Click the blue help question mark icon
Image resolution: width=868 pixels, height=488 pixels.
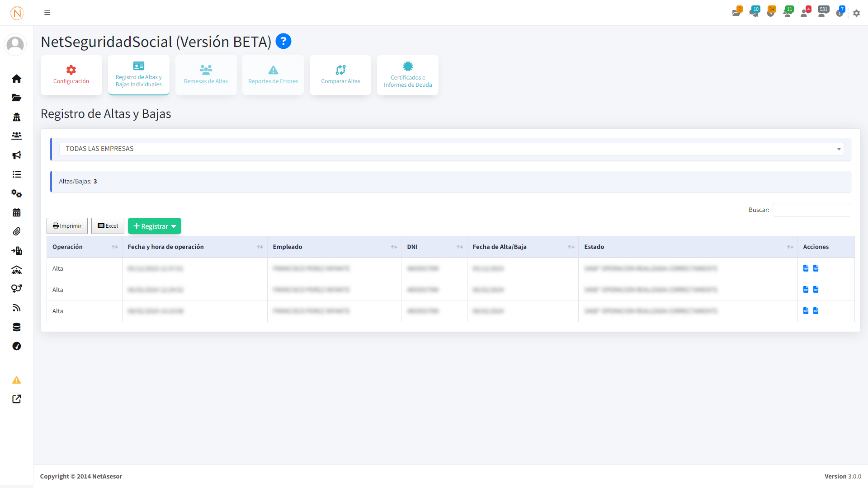(x=283, y=41)
